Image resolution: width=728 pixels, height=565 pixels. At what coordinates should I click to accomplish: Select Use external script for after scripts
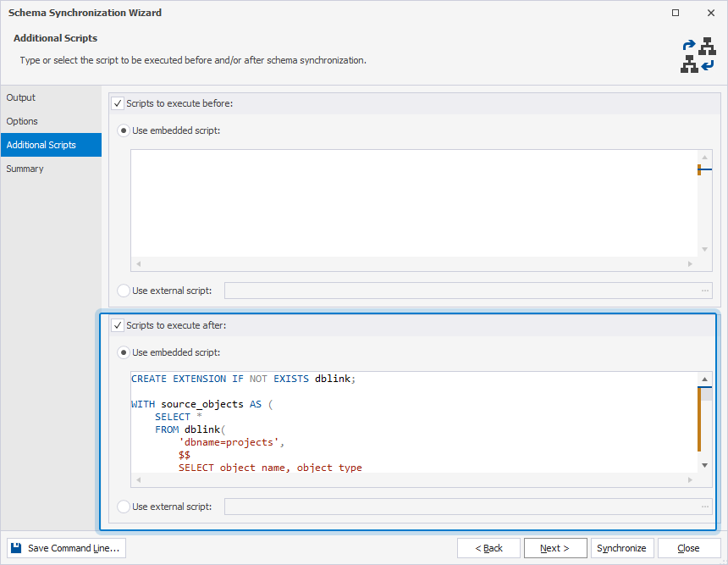[123, 507]
